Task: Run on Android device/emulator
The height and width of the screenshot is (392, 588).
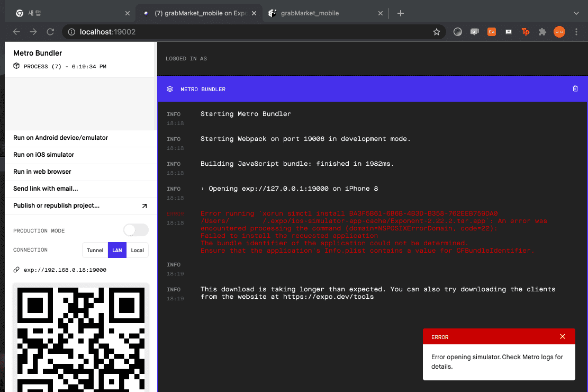Action: coord(81,138)
